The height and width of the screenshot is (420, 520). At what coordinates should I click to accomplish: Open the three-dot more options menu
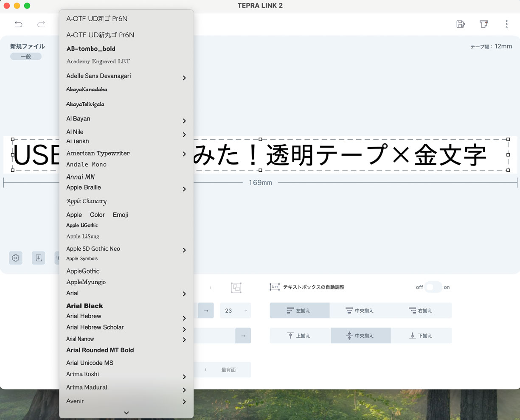[x=506, y=24]
